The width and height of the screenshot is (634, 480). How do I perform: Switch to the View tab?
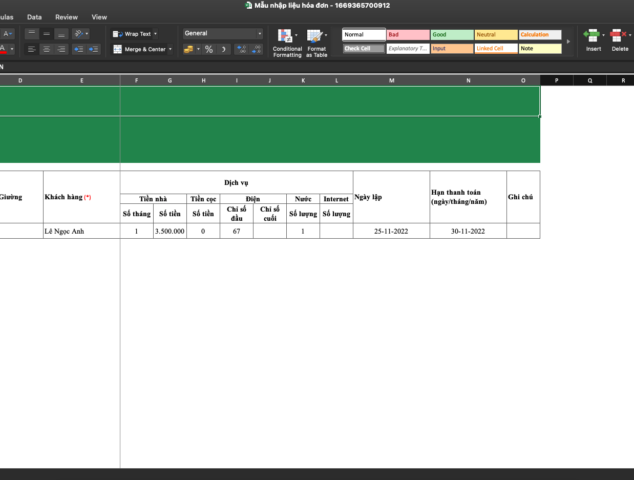(99, 17)
